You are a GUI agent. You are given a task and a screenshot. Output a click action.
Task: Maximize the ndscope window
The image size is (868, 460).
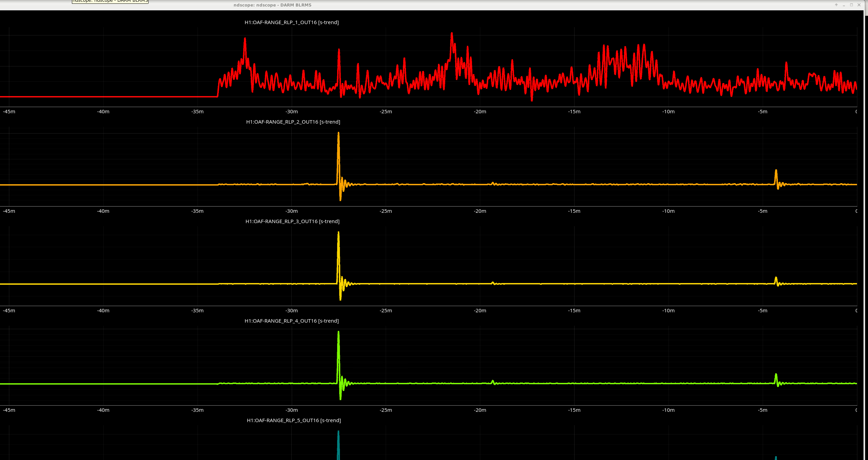pos(851,5)
